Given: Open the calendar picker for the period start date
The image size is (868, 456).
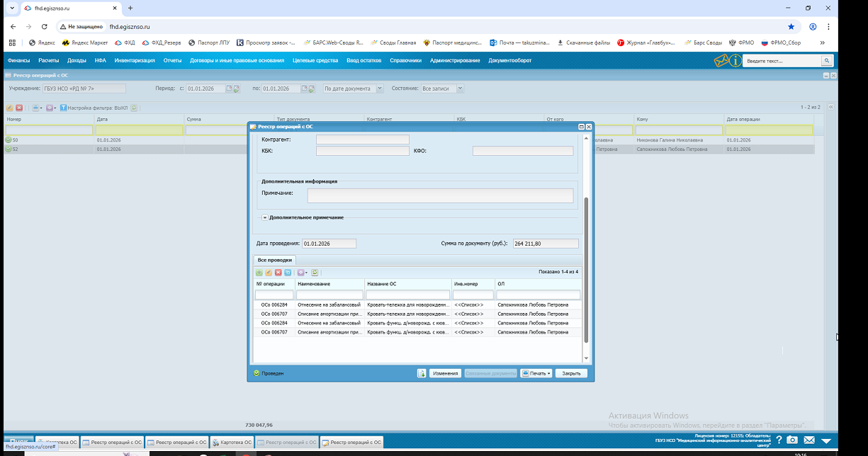Looking at the screenshot, I should point(230,89).
